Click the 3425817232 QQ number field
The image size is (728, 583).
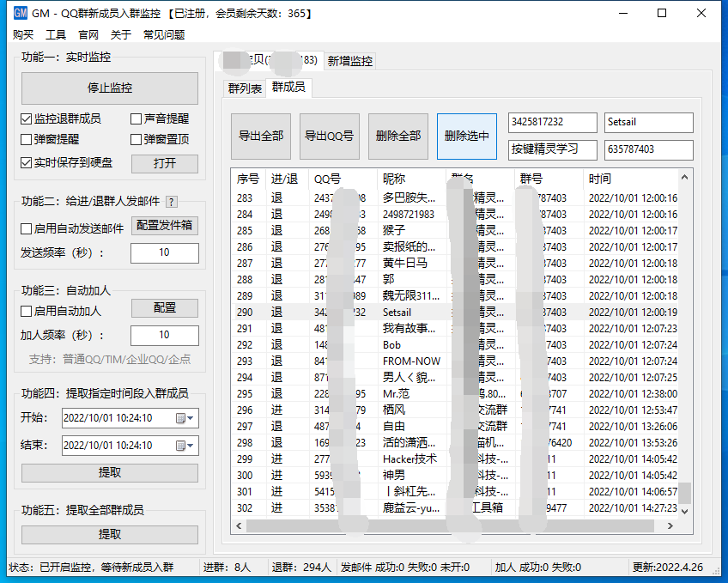553,123
